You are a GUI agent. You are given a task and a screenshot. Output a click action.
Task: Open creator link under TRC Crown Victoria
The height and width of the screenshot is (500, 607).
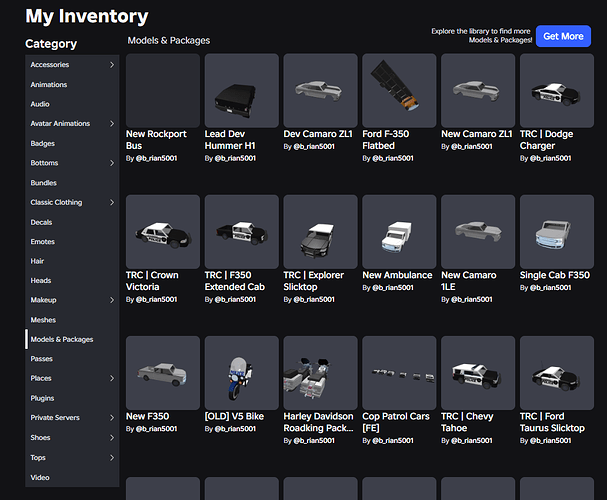pos(156,300)
